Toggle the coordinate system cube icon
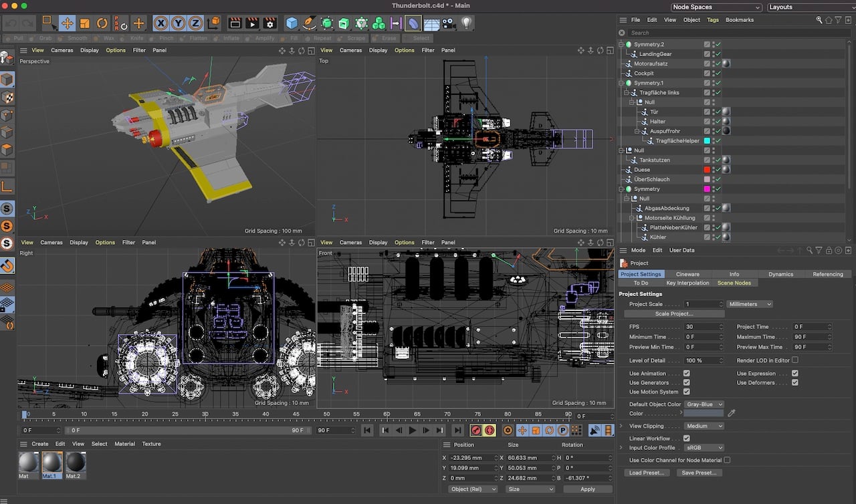The height and width of the screenshot is (504, 856). tap(213, 23)
